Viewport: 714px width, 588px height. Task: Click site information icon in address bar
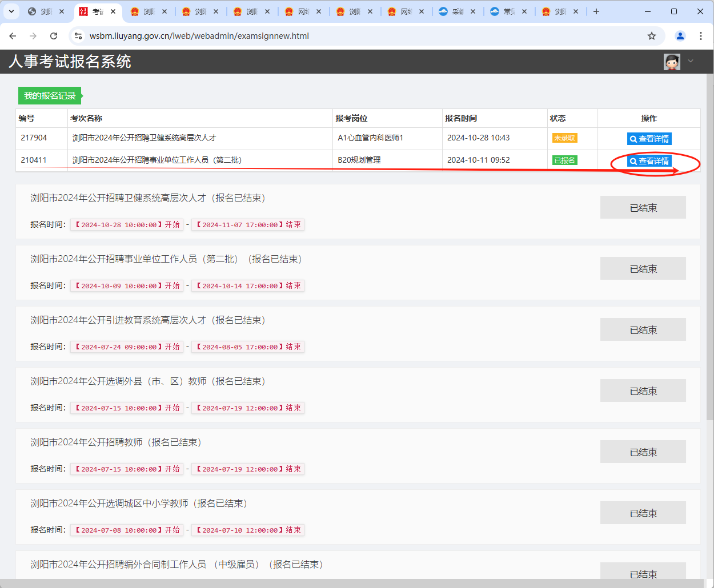click(79, 36)
